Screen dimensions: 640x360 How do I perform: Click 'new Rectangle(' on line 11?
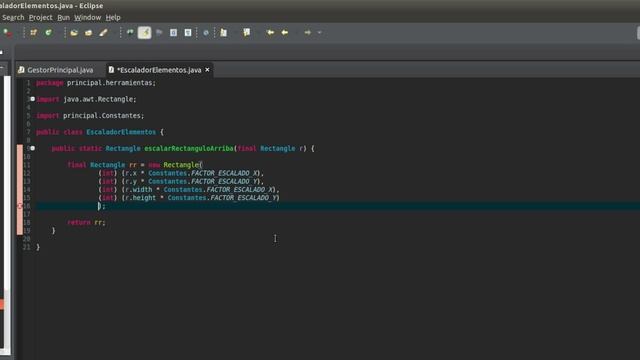tap(175, 165)
